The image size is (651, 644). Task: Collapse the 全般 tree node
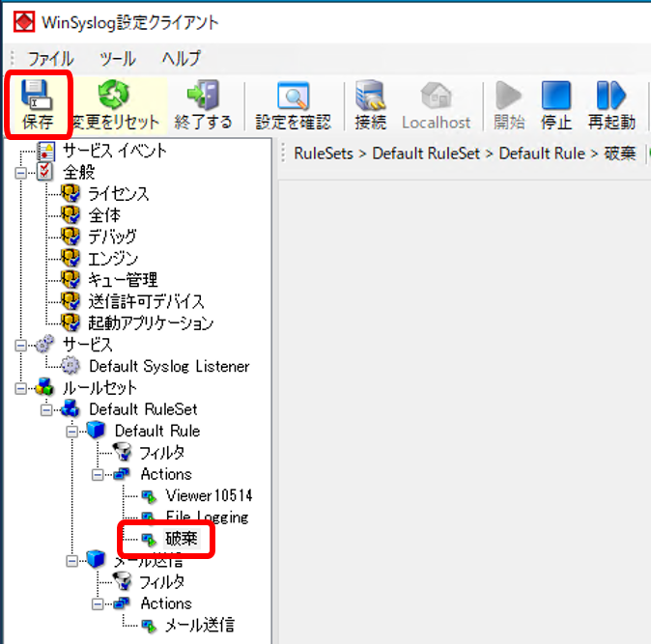(20, 173)
